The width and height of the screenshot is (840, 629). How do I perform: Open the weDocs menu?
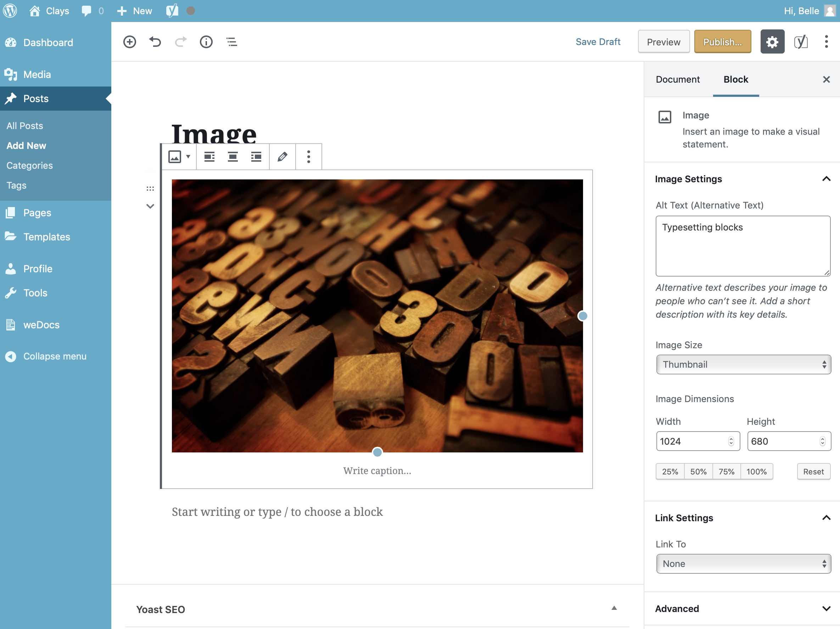click(55, 325)
